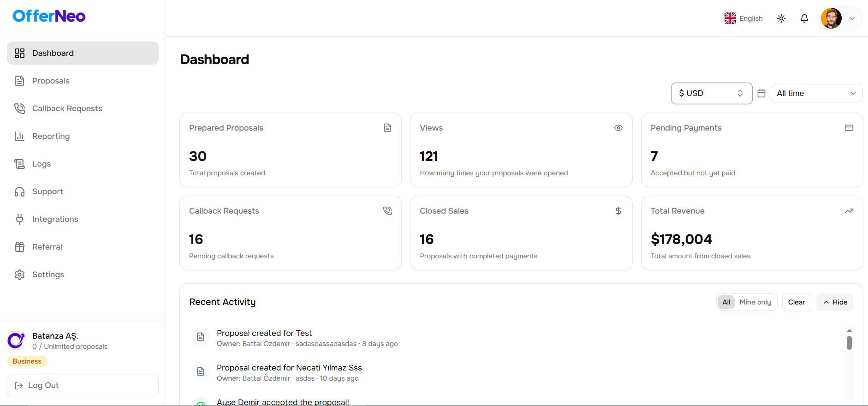
Task: Click '0 / Unlimited proposals' text
Action: coord(70,346)
